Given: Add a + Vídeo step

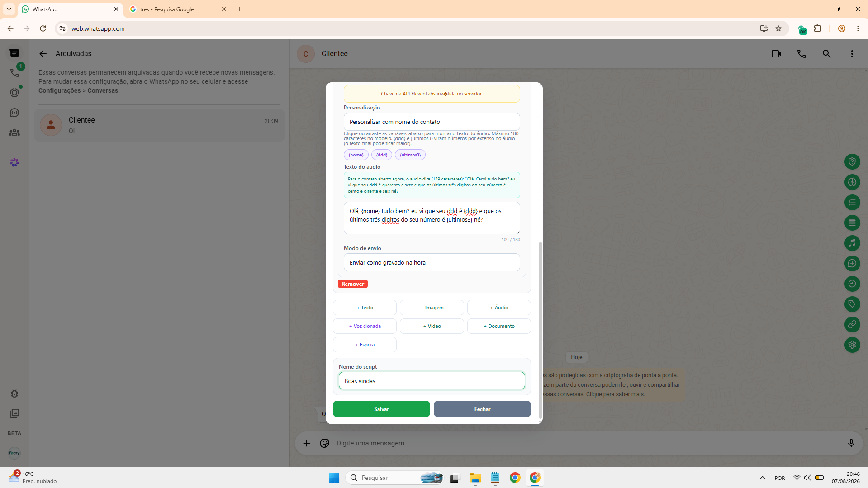Looking at the screenshot, I should tap(432, 326).
